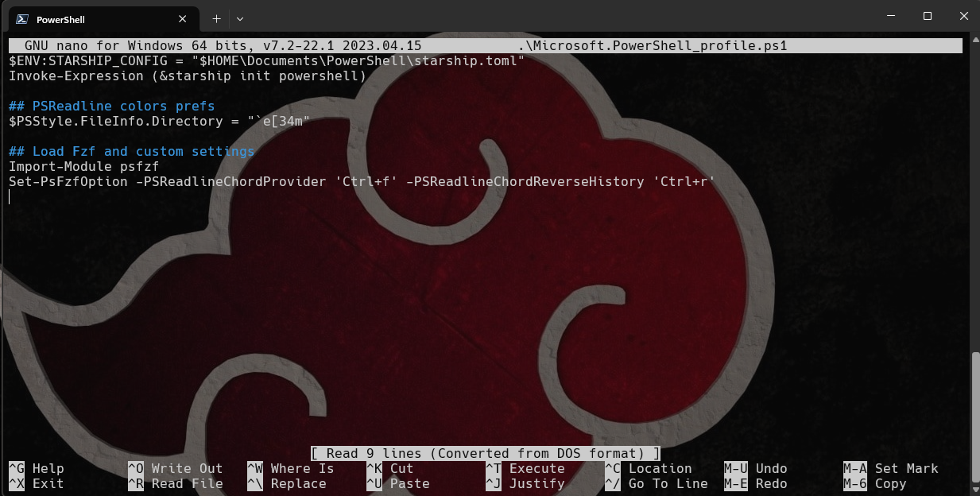Maximize the terminal window
980x496 pixels.
927,16
